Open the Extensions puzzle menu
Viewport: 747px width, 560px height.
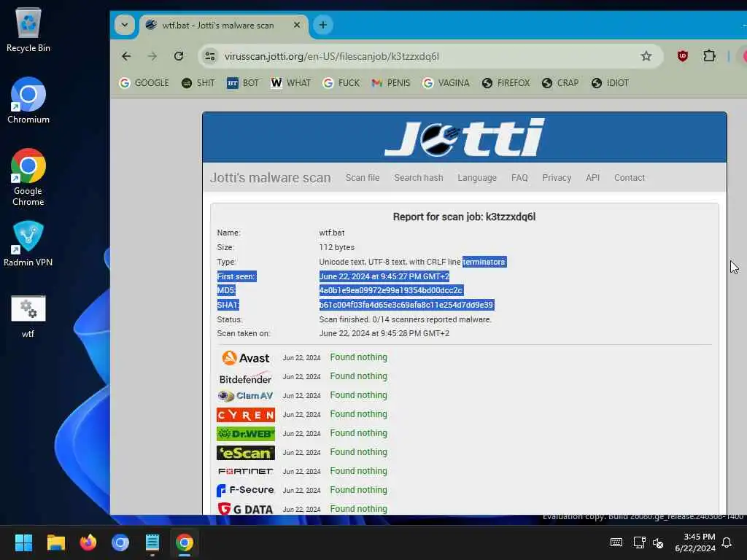coord(709,56)
